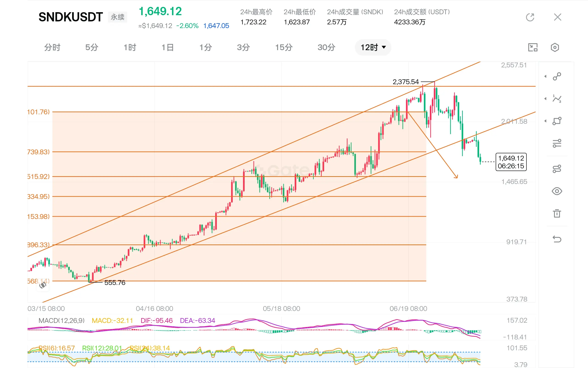588x368 pixels.
Task: Click the 2,375.54 high price marker
Action: click(x=406, y=82)
